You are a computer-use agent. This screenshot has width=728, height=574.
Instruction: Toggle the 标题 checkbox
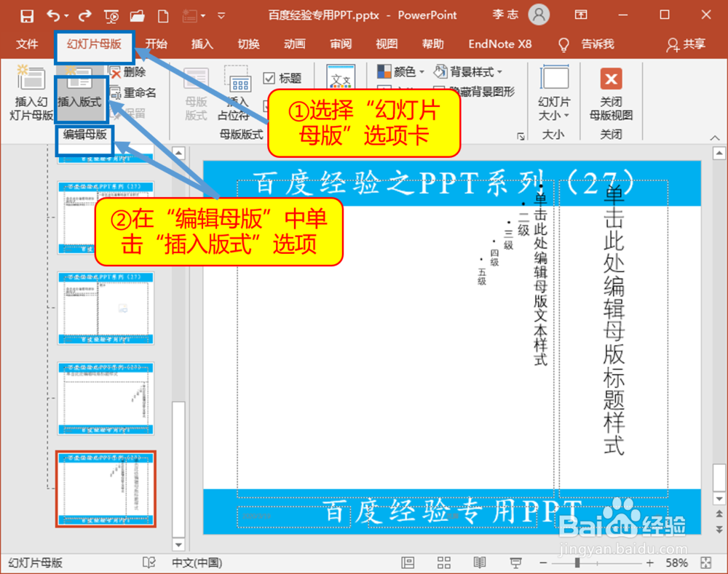click(269, 78)
